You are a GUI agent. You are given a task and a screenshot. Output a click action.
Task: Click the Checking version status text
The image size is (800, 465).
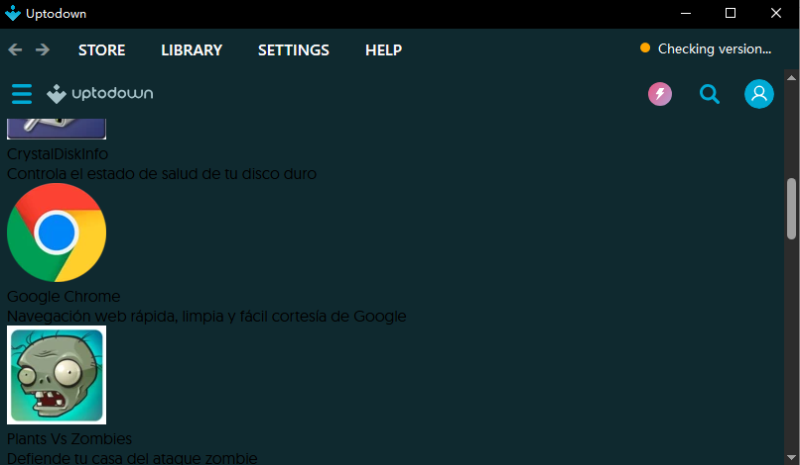tap(714, 49)
